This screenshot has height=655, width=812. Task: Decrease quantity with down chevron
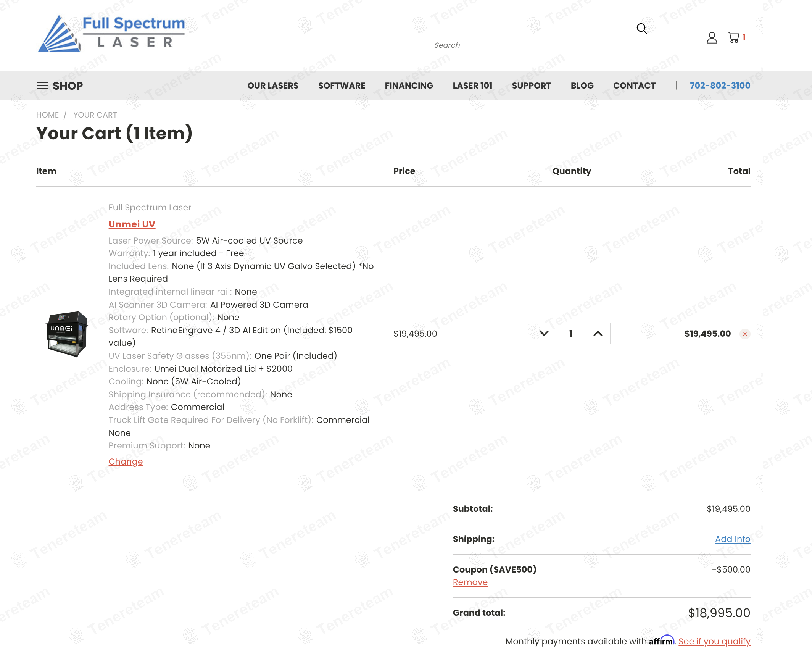coord(544,334)
